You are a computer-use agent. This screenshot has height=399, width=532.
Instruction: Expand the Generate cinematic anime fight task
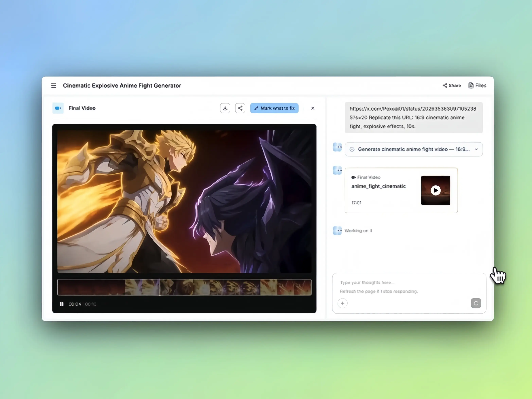(413, 149)
